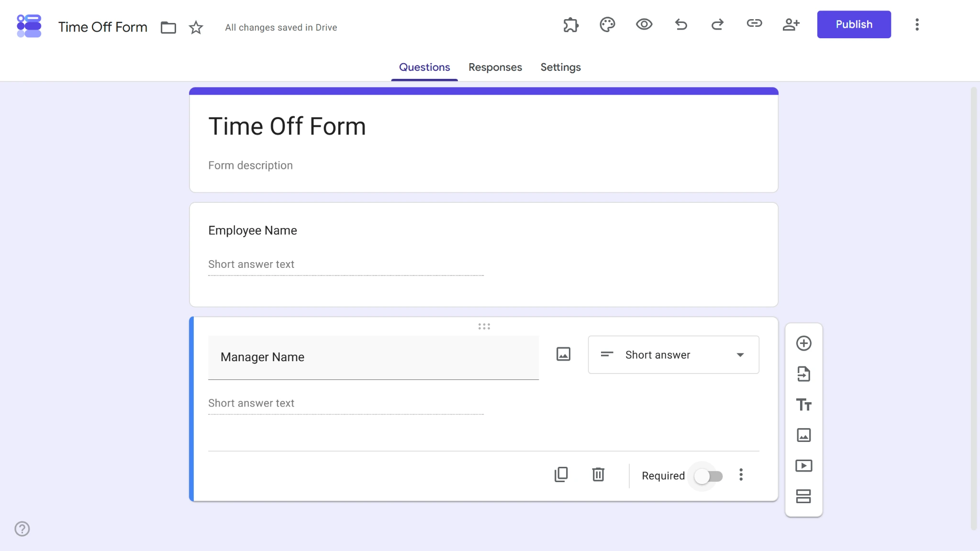Image resolution: width=980 pixels, height=551 pixels.
Task: Import questions from side toolbar
Action: click(803, 374)
